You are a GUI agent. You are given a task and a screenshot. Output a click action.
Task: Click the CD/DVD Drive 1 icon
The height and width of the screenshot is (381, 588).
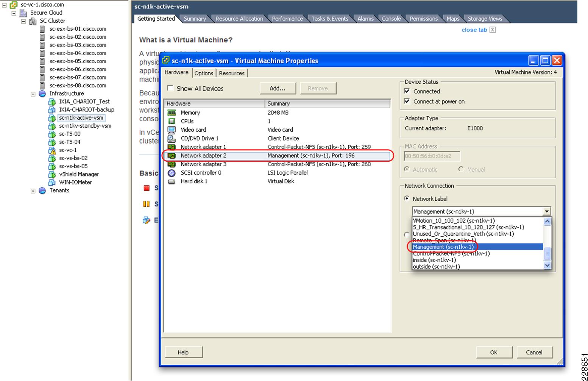click(172, 138)
